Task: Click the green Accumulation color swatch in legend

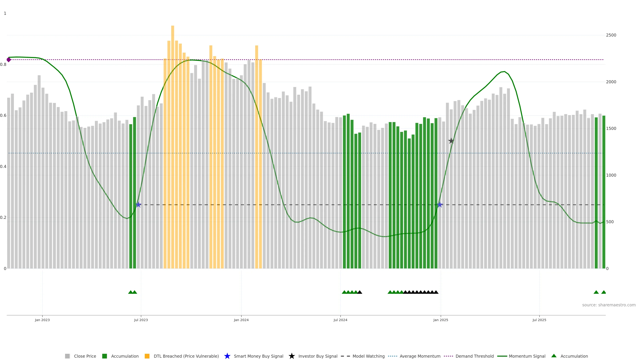Action: tap(104, 356)
